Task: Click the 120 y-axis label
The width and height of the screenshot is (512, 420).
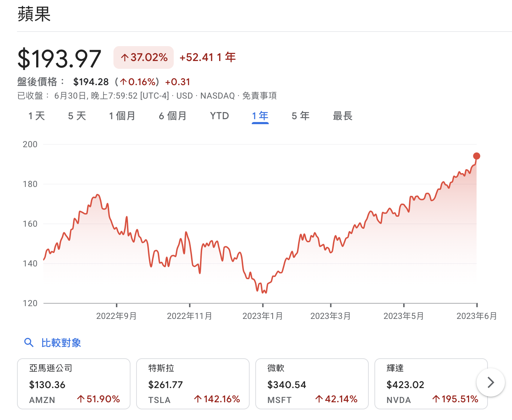Action: pos(30,303)
